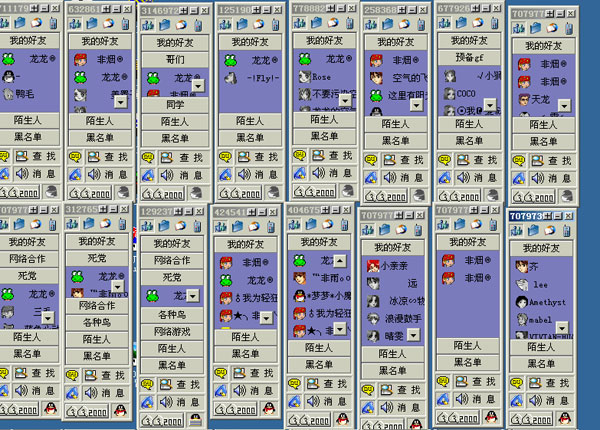The height and width of the screenshot is (430, 600).
Task: Switch to 各种鸟 group in window 129237
Action: [x=172, y=315]
